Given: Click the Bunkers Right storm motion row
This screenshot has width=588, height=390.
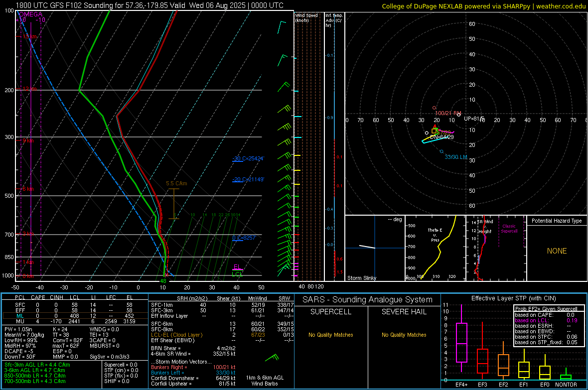Looking at the screenshot, I should [193, 368].
